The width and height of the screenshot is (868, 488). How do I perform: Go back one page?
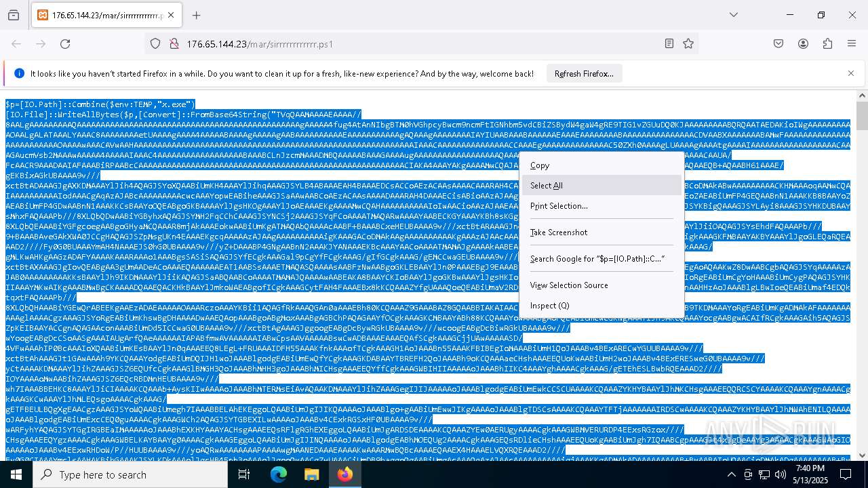16,44
